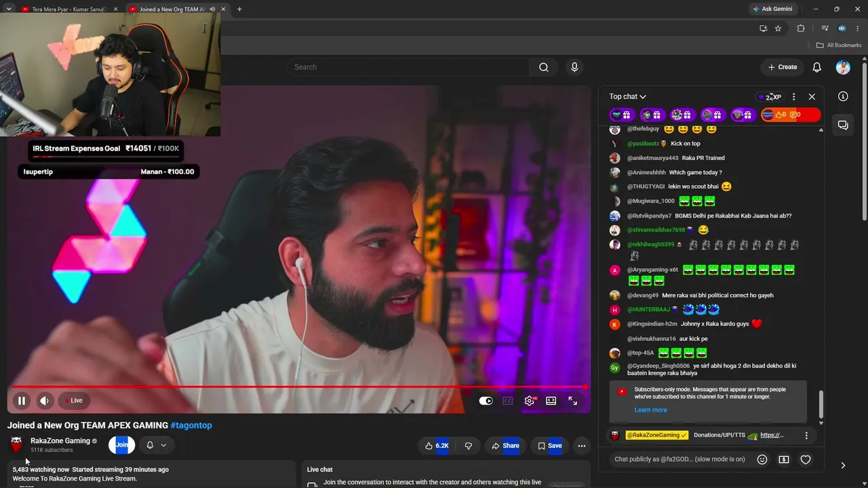This screenshot has height=488, width=868.
Task: Click the @Gyandeep_Singh0506 chat username
Action: click(x=658, y=366)
